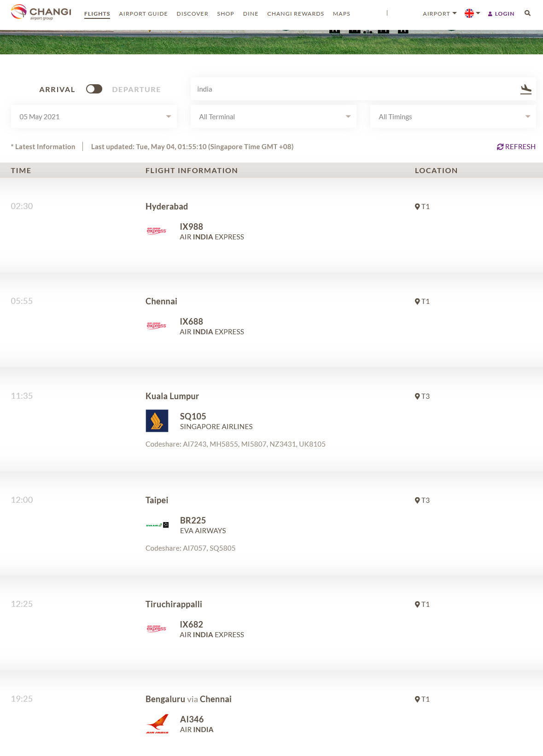Open the language flag selector
The height and width of the screenshot is (756, 543).
click(x=472, y=13)
